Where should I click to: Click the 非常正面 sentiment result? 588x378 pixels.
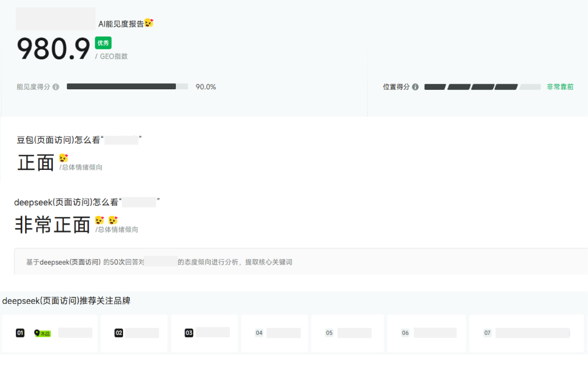tap(52, 224)
